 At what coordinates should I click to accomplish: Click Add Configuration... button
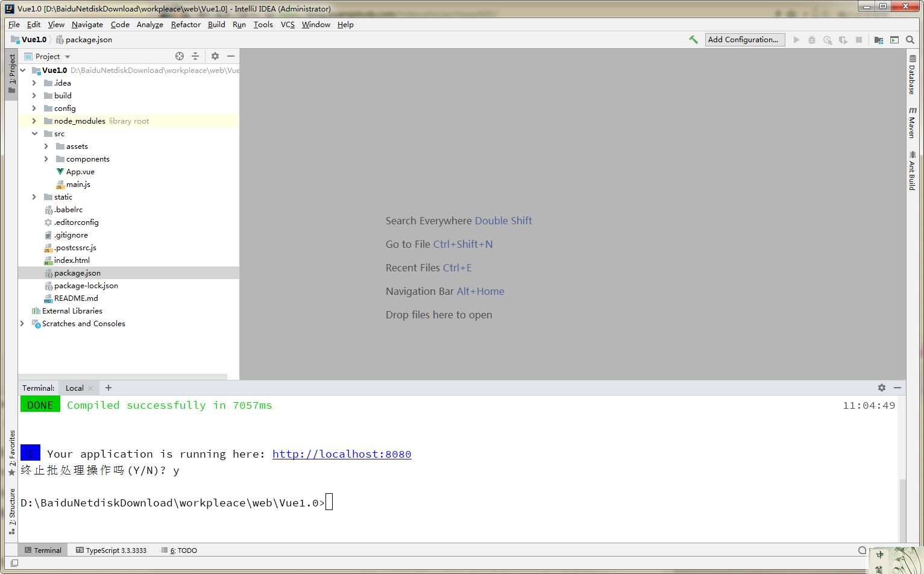[x=745, y=40]
